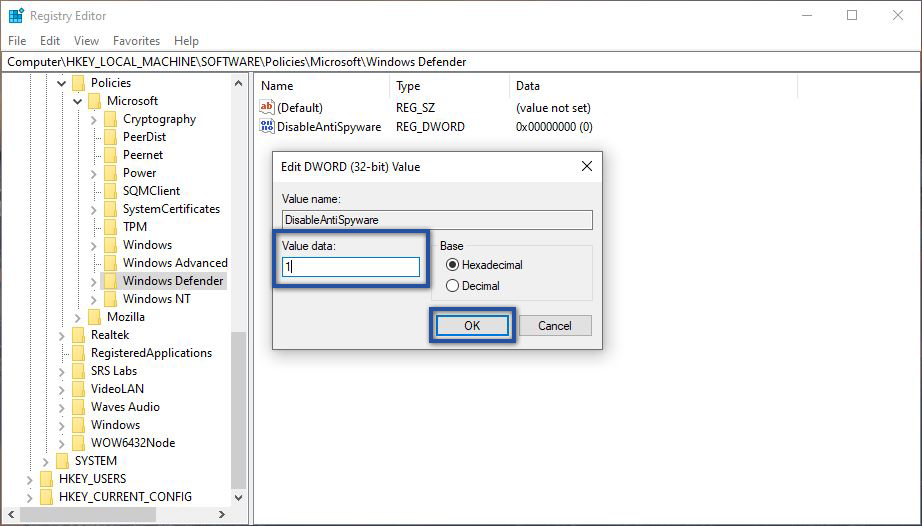Click the SystemCertificates folder icon
Screen dimensions: 922x526
(x=111, y=209)
